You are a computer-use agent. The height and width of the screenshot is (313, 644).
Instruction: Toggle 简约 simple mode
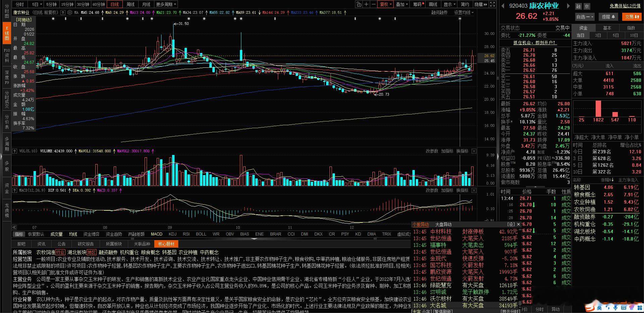point(465,4)
